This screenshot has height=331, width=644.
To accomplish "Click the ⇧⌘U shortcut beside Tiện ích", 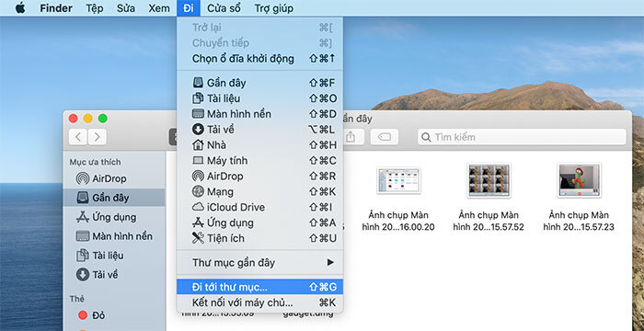I will pos(322,238).
